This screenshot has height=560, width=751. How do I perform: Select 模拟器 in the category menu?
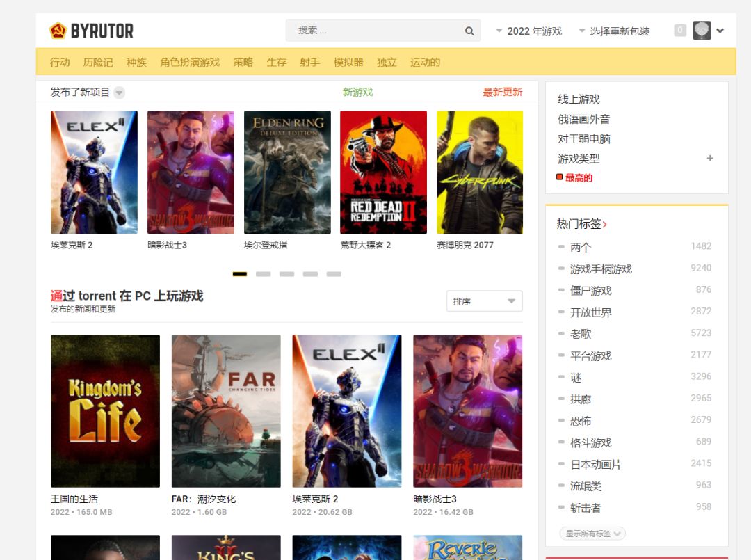click(349, 62)
